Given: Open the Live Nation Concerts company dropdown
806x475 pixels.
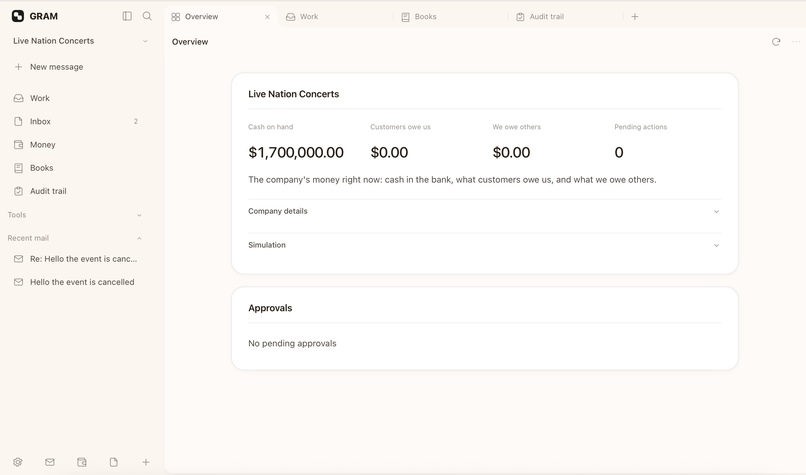Looking at the screenshot, I should click(80, 41).
